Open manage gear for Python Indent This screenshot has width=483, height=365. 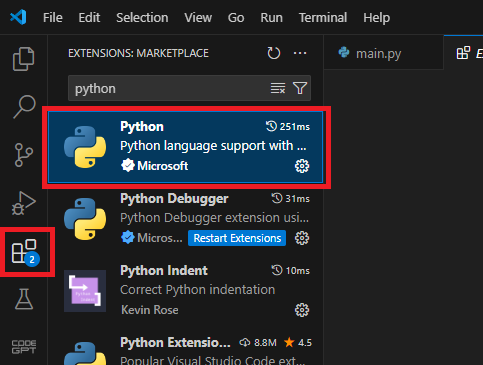302,310
